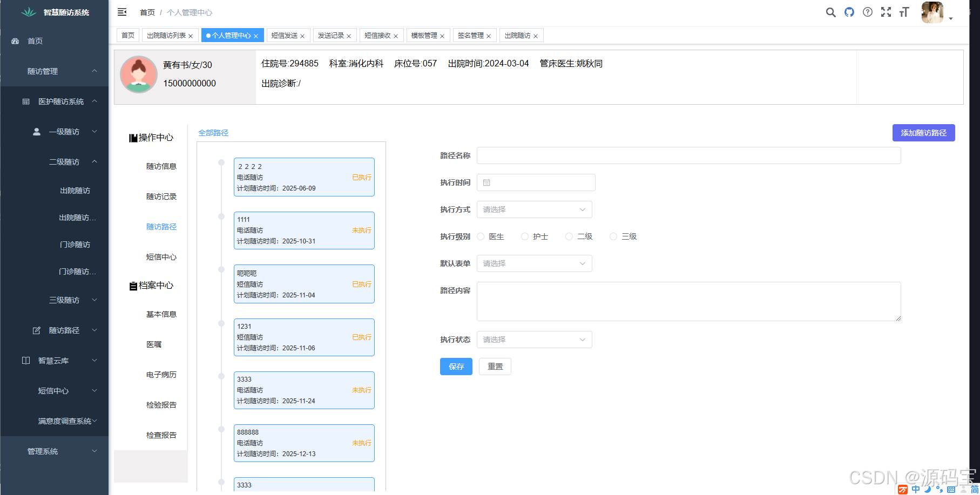980x495 pixels.
Task: Close the 签名管理 tab
Action: tap(489, 36)
